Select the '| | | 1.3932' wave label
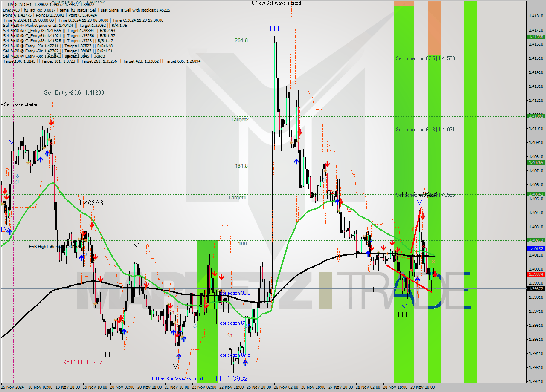546x392 pixels. [232, 378]
